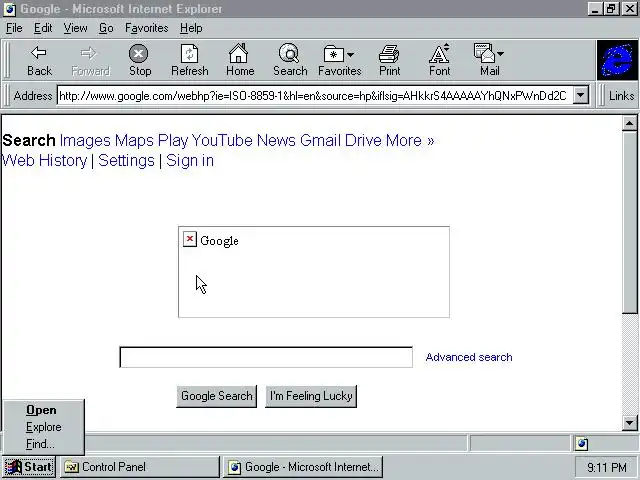Open the Google Settings link
Image resolution: width=640 pixels, height=480 pixels.
coord(126,160)
